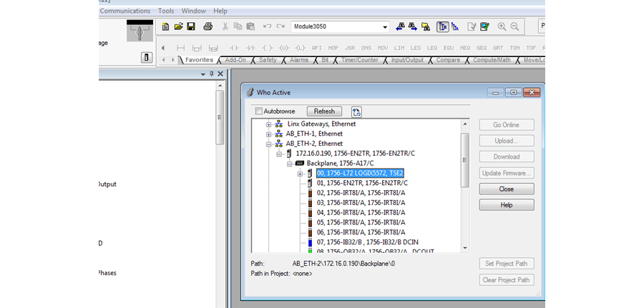Insert Output Energize (OTE) coil
The width and height of the screenshot is (644, 308).
[x=267, y=48]
